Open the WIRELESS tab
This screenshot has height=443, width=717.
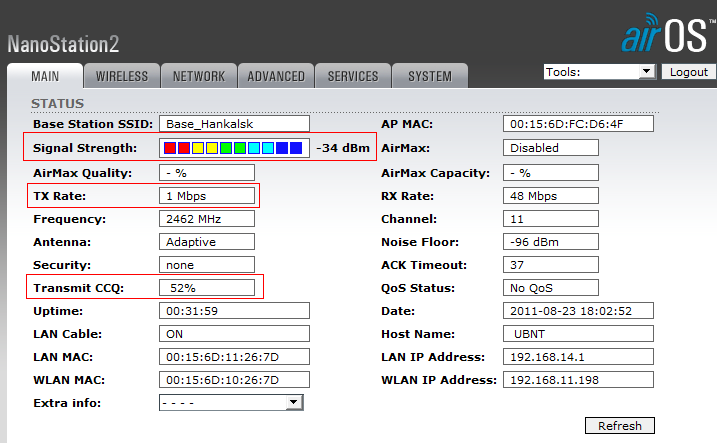(122, 76)
